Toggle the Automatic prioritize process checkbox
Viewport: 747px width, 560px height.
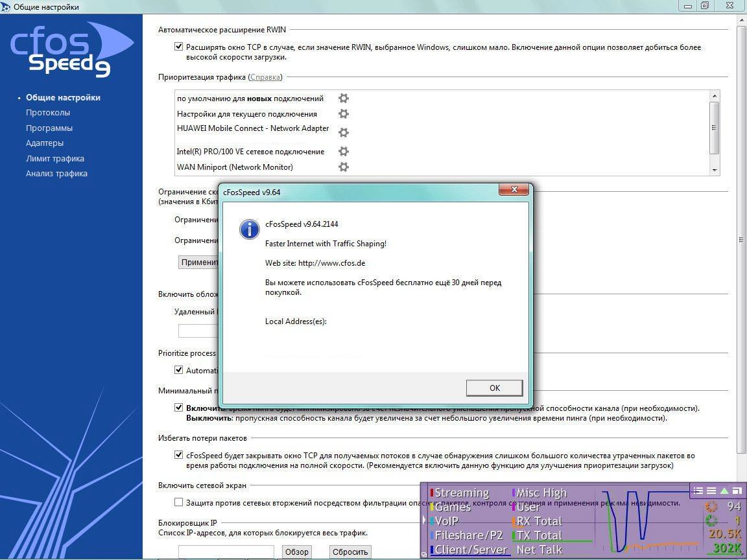click(179, 369)
